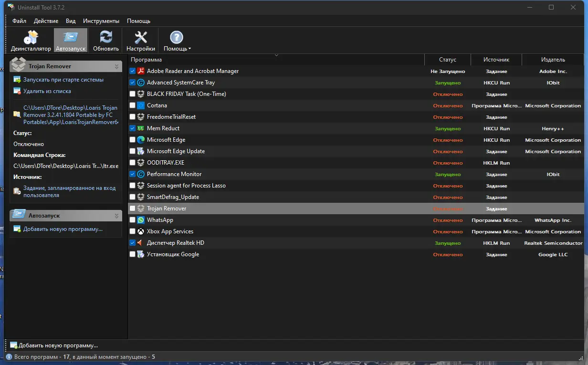Click the status bar info icon

pyautogui.click(x=9, y=357)
